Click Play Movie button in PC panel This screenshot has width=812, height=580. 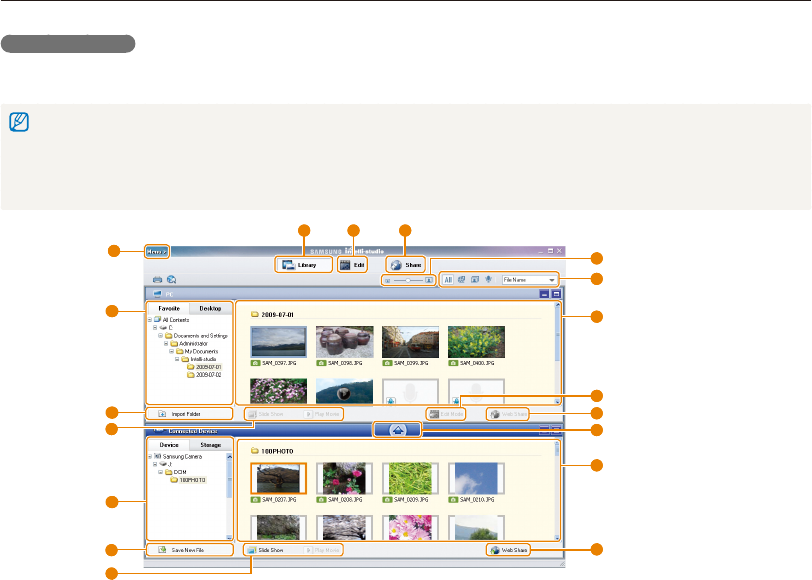(x=322, y=414)
